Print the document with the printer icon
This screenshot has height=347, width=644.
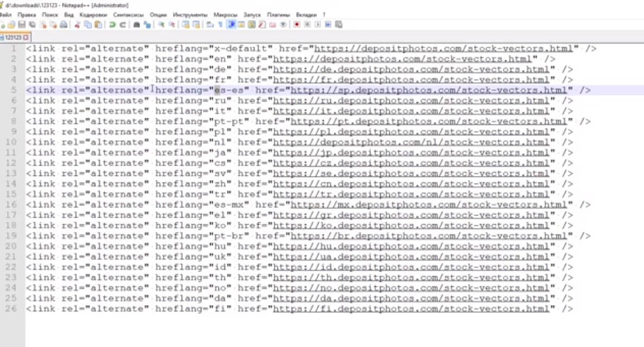[x=63, y=24]
